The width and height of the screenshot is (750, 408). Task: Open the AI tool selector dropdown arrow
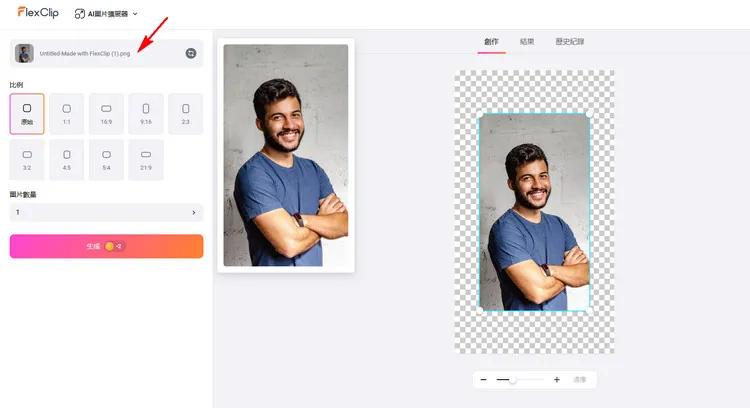point(135,14)
